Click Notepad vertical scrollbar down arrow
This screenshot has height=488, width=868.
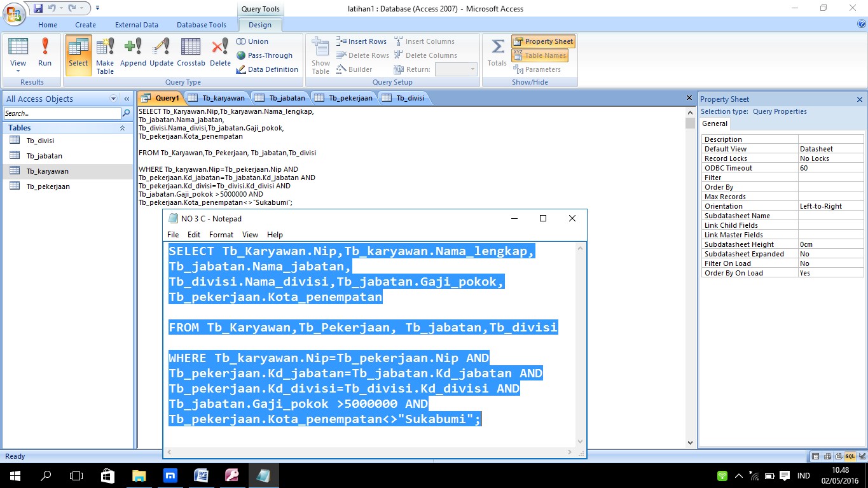pos(581,441)
